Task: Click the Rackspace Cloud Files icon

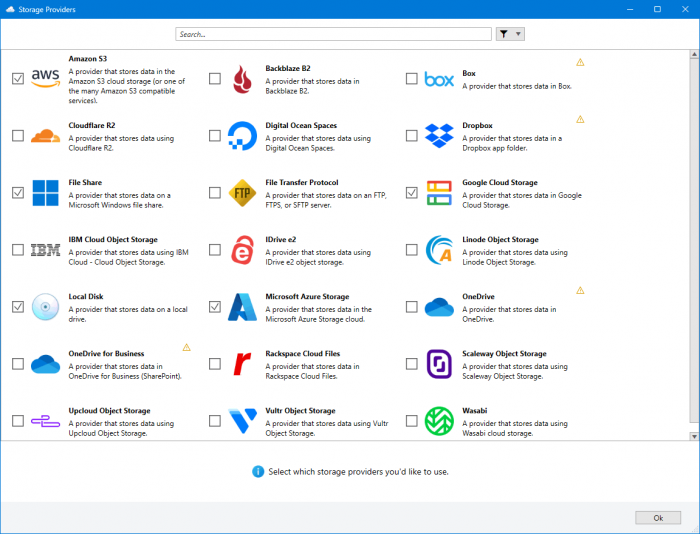Action: pos(243,363)
